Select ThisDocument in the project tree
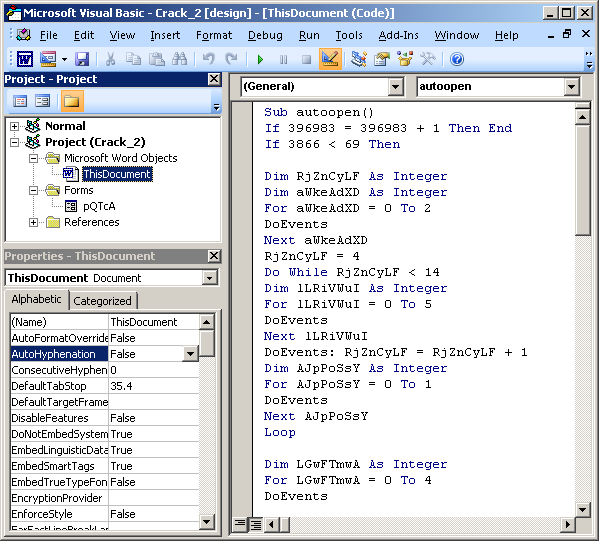Screen dimensions: 599x541 coord(117,174)
